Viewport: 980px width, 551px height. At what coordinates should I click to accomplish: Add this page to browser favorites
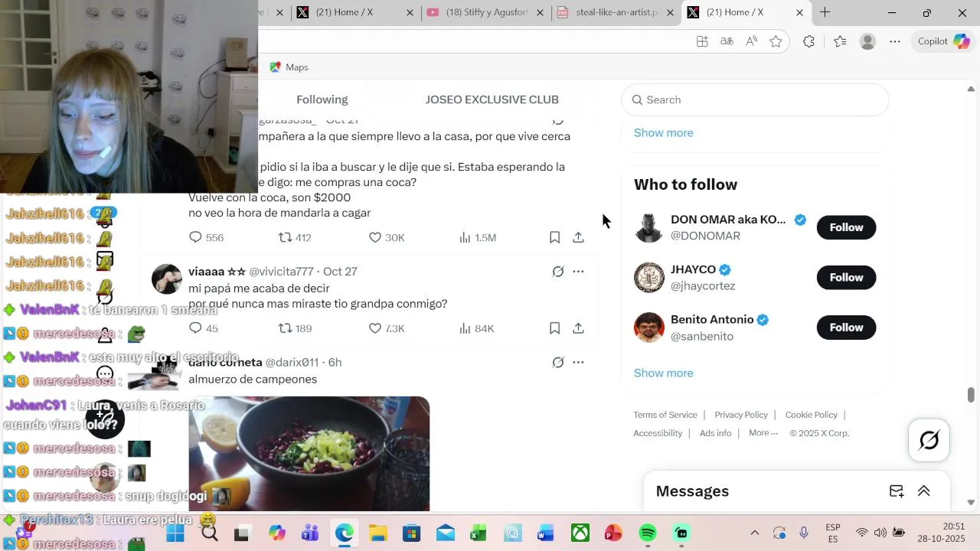776,41
